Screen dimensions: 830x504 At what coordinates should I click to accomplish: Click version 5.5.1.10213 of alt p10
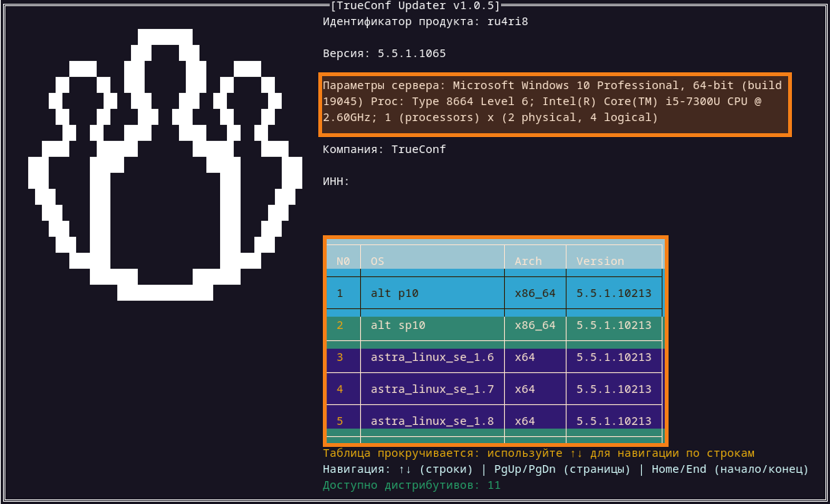click(614, 293)
